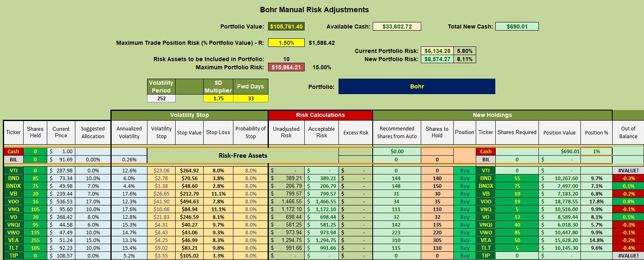The width and height of the screenshot is (644, 260).
Task: Click VWO acceptable risk 973.94
Action: pyautogui.click(x=321, y=232)
